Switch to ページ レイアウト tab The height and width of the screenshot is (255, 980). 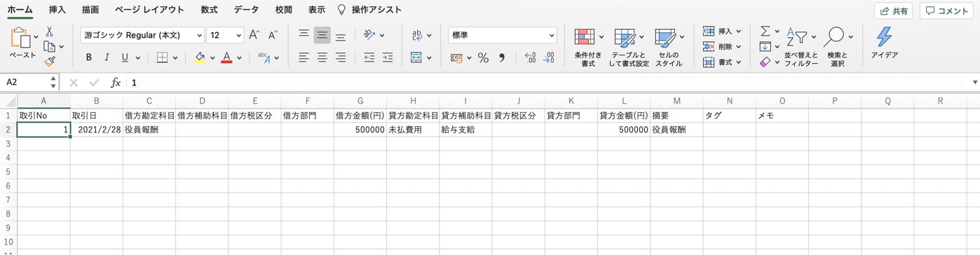(149, 10)
